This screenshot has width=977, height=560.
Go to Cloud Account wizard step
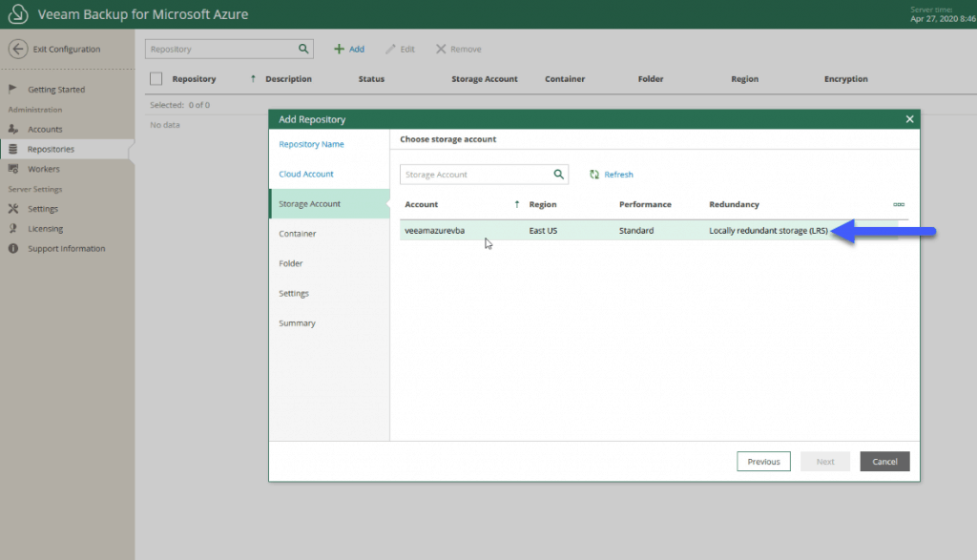click(x=306, y=174)
